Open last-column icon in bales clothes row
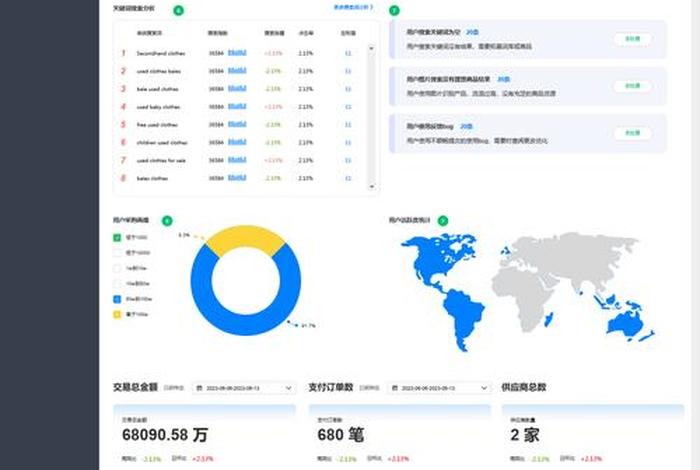This screenshot has height=470, width=700. pos(348,178)
